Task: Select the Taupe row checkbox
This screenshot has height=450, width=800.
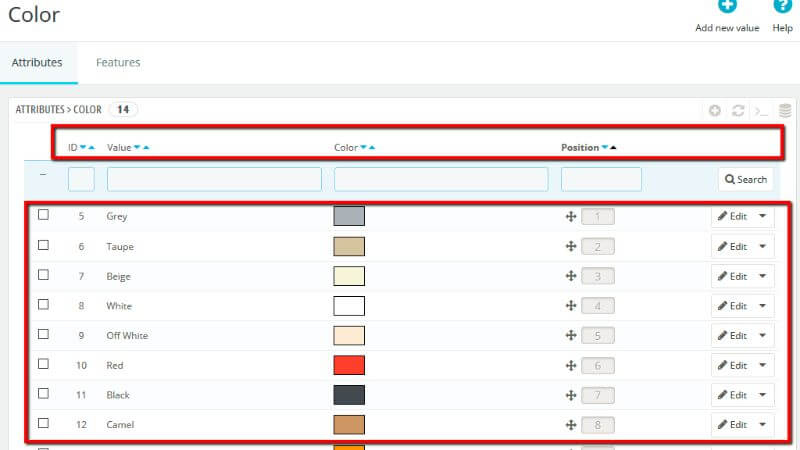Action: pos(43,245)
